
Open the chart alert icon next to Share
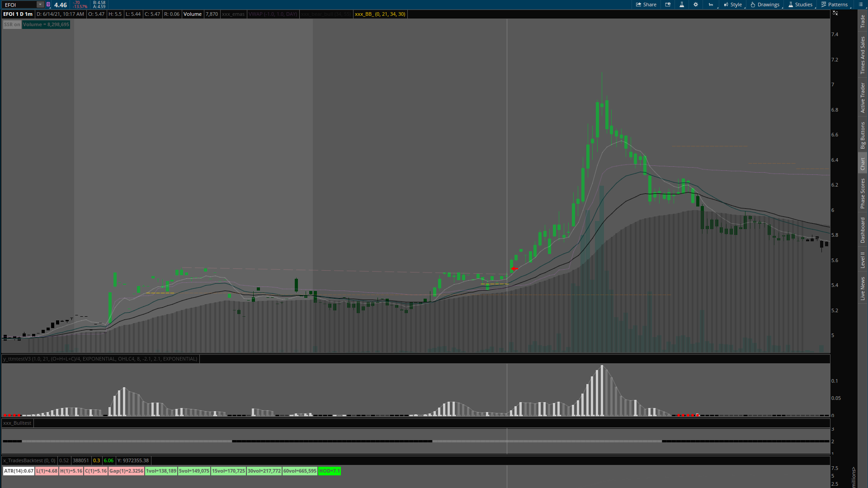(x=668, y=5)
